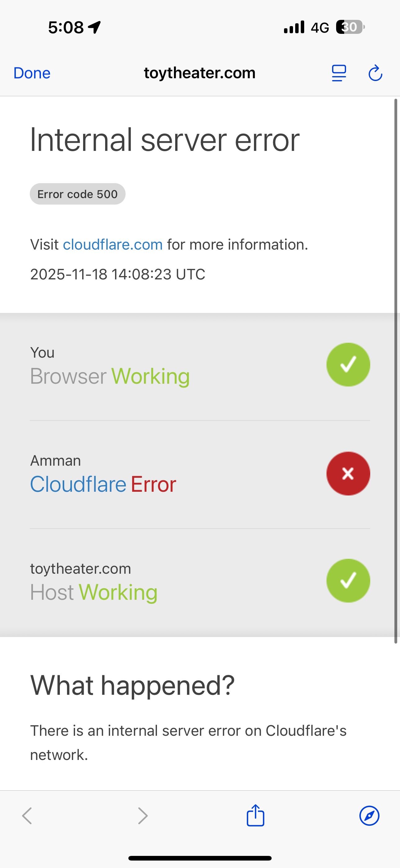The width and height of the screenshot is (400, 868).
Task: Go back with the left chevron
Action: pos(27,816)
